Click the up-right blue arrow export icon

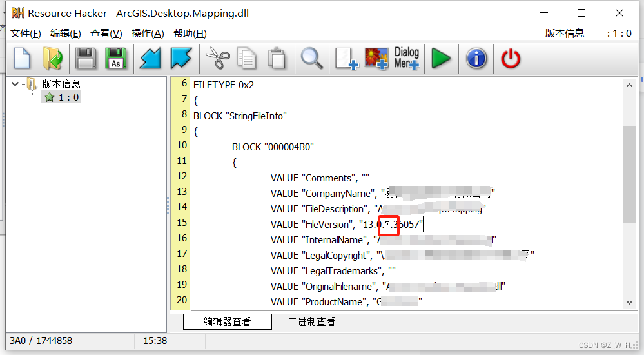pyautogui.click(x=181, y=58)
